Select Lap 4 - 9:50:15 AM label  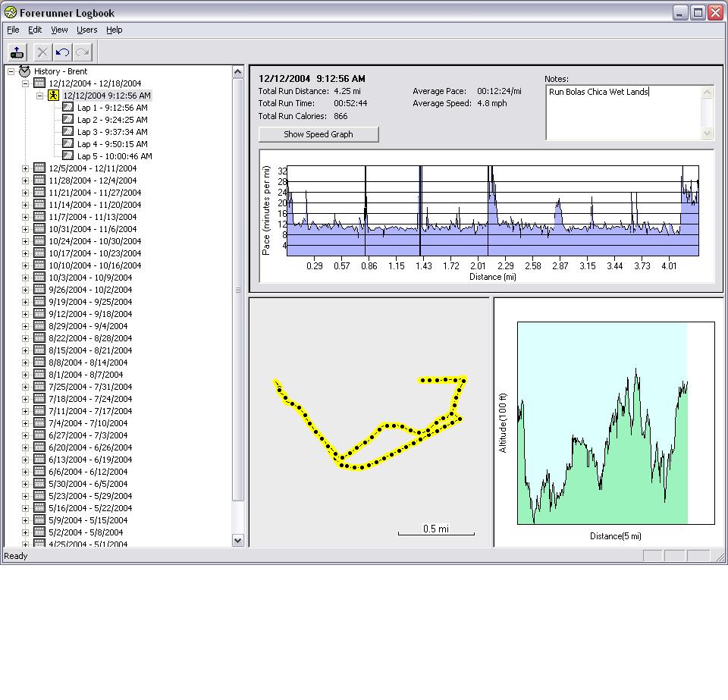coord(112,144)
